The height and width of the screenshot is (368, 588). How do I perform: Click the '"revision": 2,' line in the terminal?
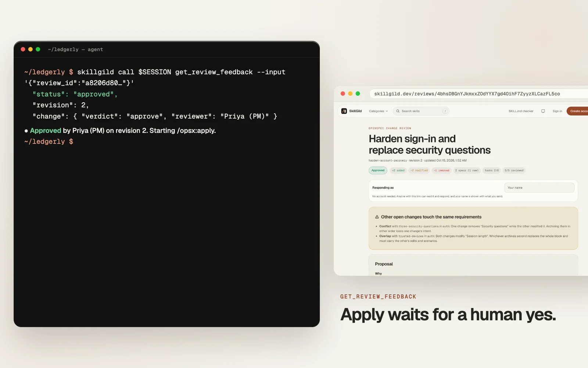pos(61,105)
